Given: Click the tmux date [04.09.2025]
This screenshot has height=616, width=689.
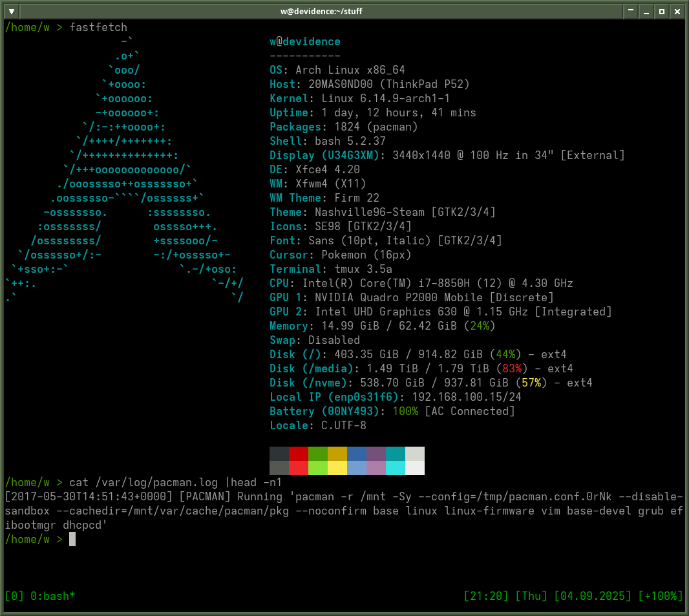Looking at the screenshot, I should [x=593, y=596].
